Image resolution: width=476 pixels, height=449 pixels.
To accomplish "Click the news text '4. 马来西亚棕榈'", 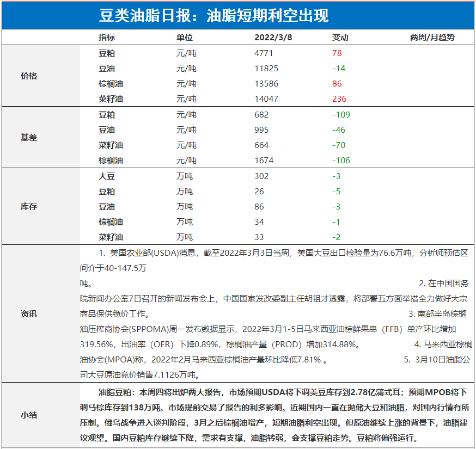I will click(443, 345).
